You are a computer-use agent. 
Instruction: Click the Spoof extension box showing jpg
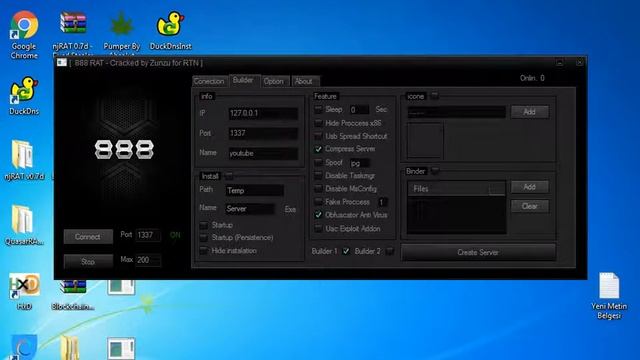tap(360, 163)
